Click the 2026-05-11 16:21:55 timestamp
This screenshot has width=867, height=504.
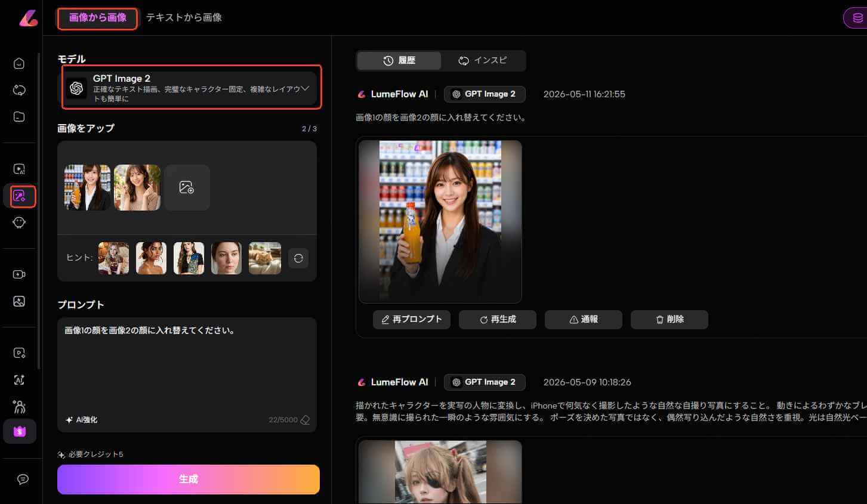pos(584,94)
